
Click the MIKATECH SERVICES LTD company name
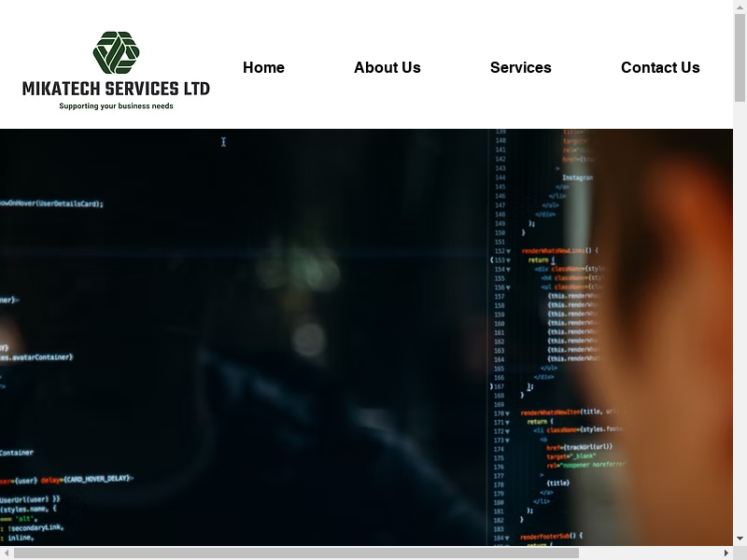116,90
